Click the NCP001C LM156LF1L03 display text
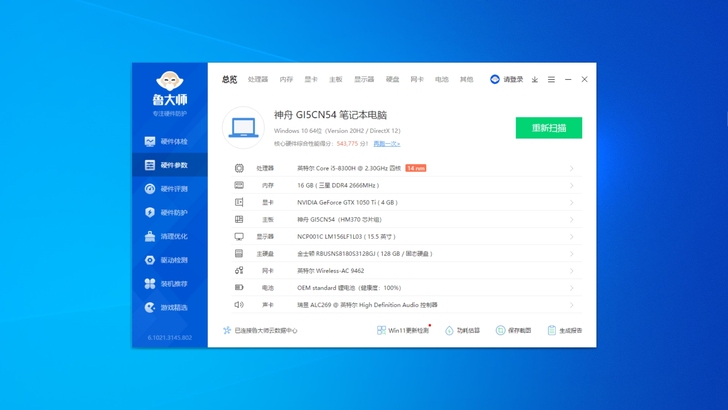728x410 pixels. tap(346, 236)
